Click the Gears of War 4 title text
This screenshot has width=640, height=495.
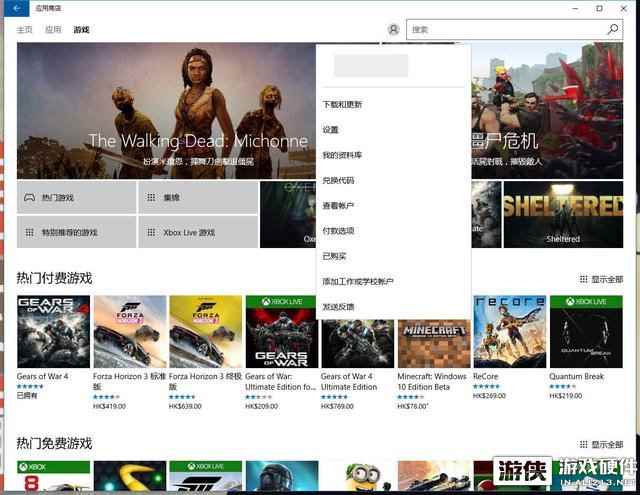(42, 376)
